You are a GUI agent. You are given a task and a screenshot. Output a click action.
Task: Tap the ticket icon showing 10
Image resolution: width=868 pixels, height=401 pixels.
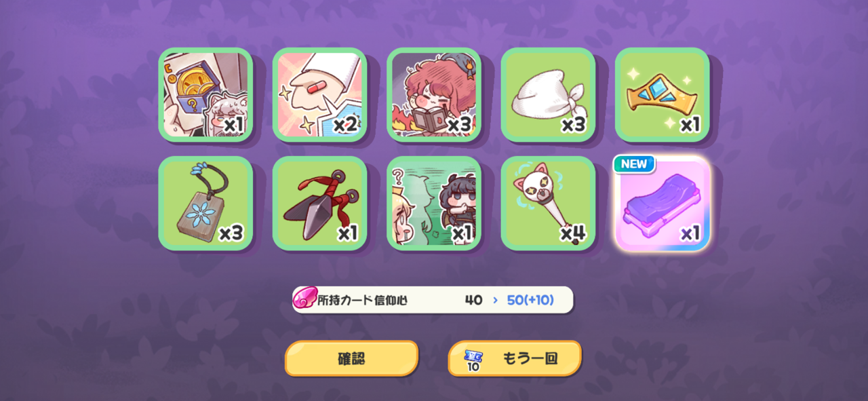coord(473,360)
